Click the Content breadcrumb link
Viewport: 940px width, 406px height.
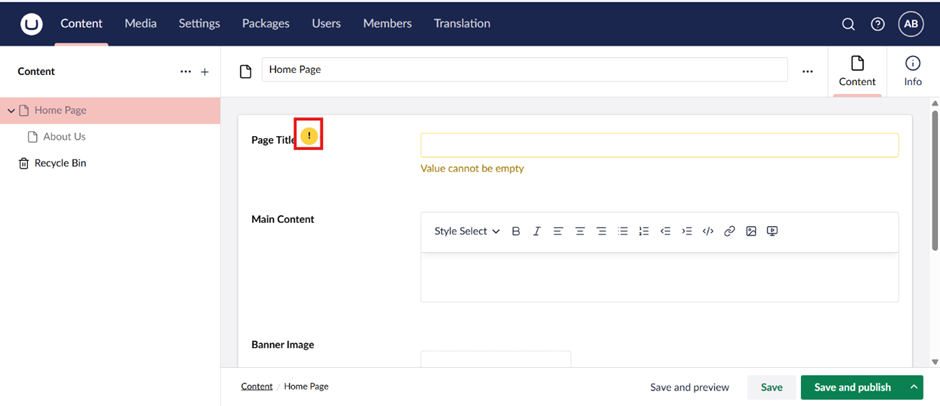pyautogui.click(x=256, y=386)
